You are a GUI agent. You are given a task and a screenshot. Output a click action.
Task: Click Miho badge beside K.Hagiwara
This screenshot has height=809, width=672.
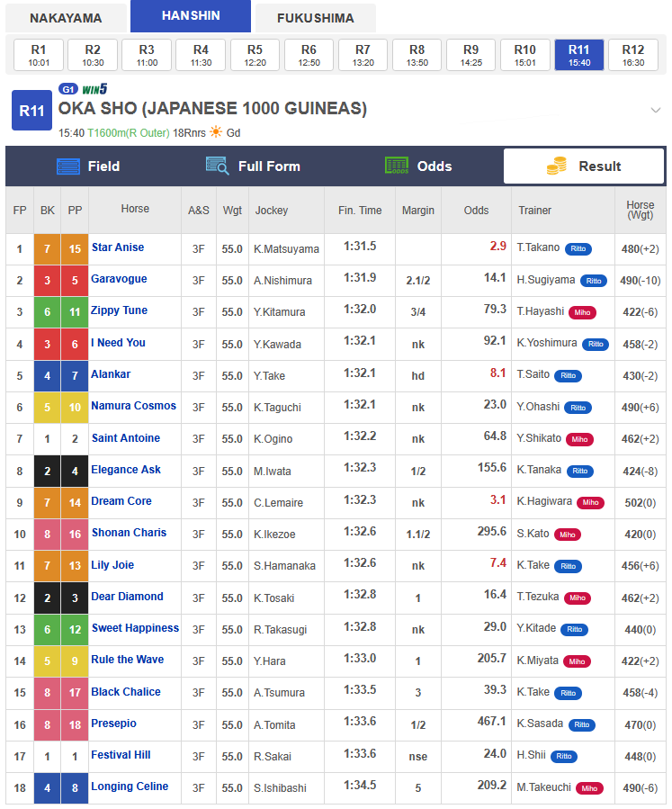(x=590, y=502)
